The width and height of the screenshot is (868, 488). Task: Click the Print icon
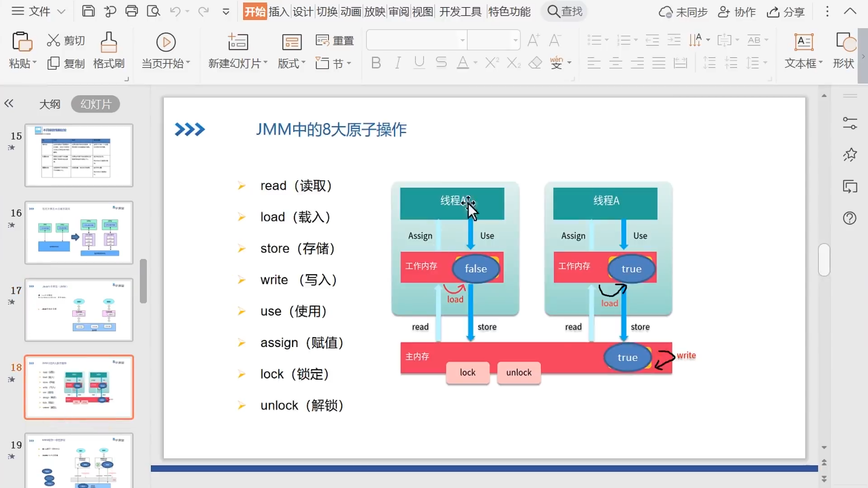tap(132, 11)
